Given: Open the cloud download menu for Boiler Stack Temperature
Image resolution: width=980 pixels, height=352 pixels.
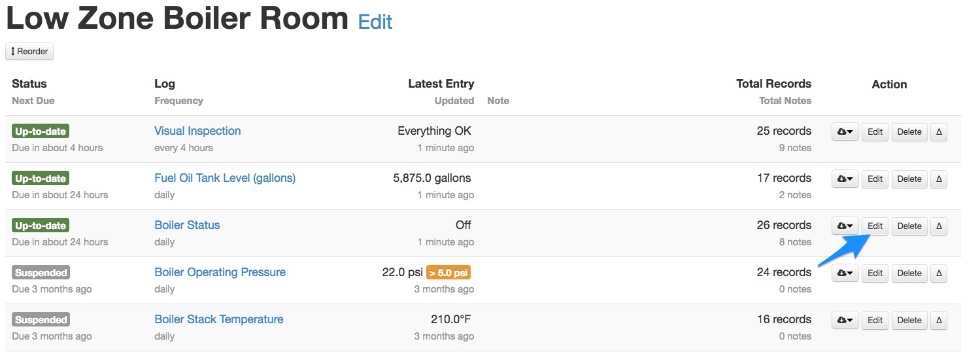Looking at the screenshot, I should point(845,321).
